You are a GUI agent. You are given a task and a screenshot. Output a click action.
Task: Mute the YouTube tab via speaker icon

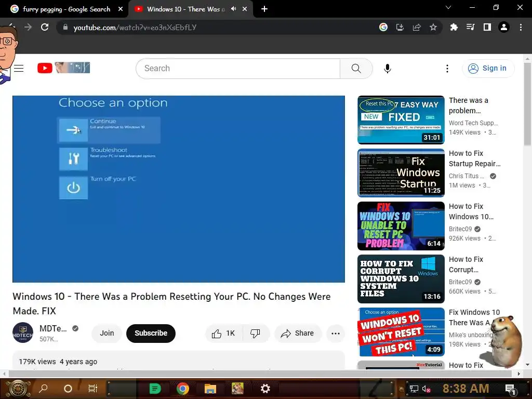click(233, 9)
